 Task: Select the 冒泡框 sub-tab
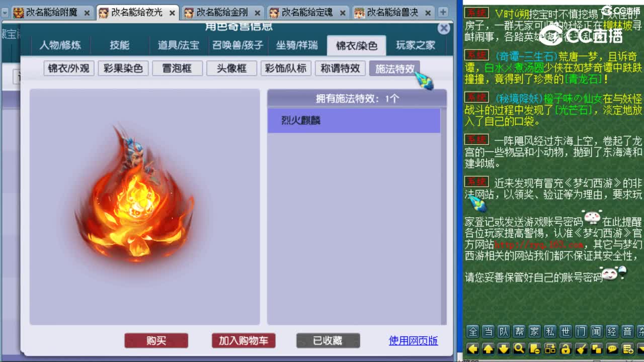click(x=177, y=68)
